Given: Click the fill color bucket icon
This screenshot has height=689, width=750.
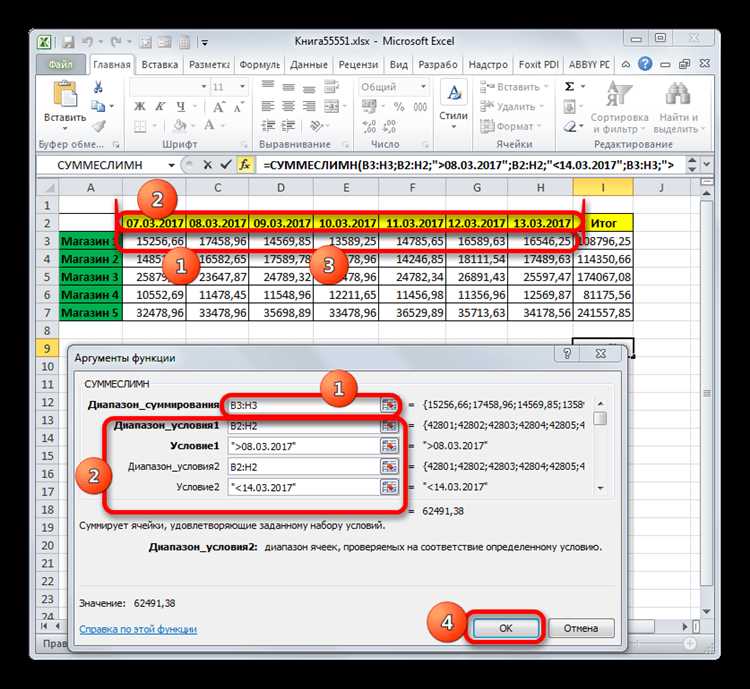Looking at the screenshot, I should [180, 126].
